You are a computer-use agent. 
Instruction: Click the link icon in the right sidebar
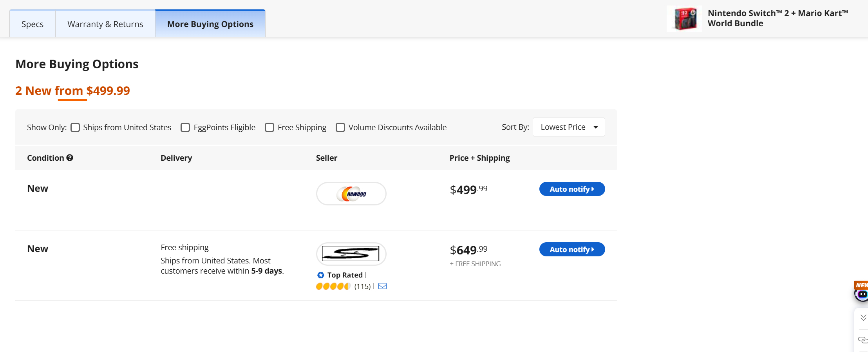point(863,339)
